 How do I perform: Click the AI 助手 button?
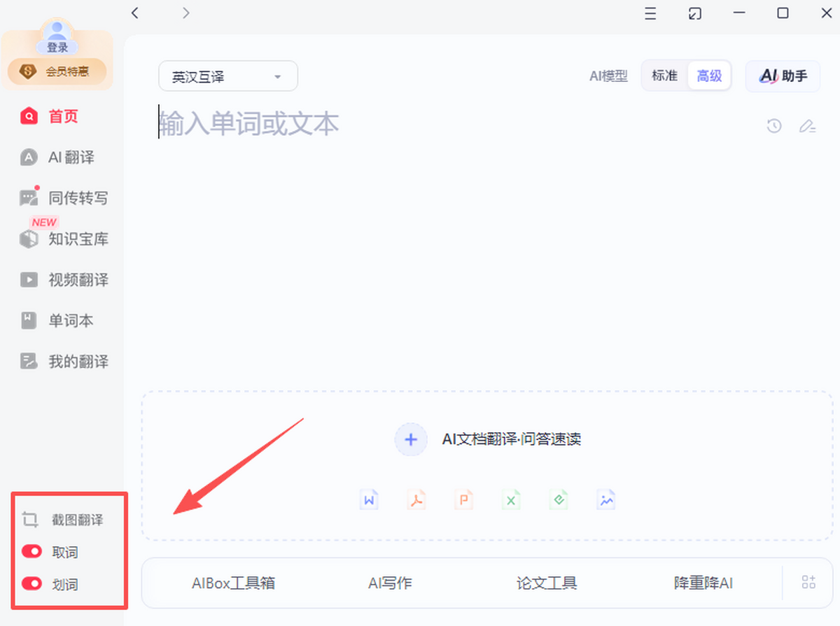[x=783, y=76]
